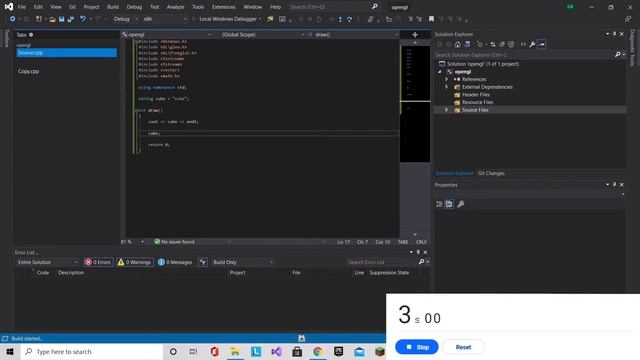This screenshot has height=360, width=640.
Task: Toggle Preview Selected Items in Solution Explorer
Action: pos(542,44)
